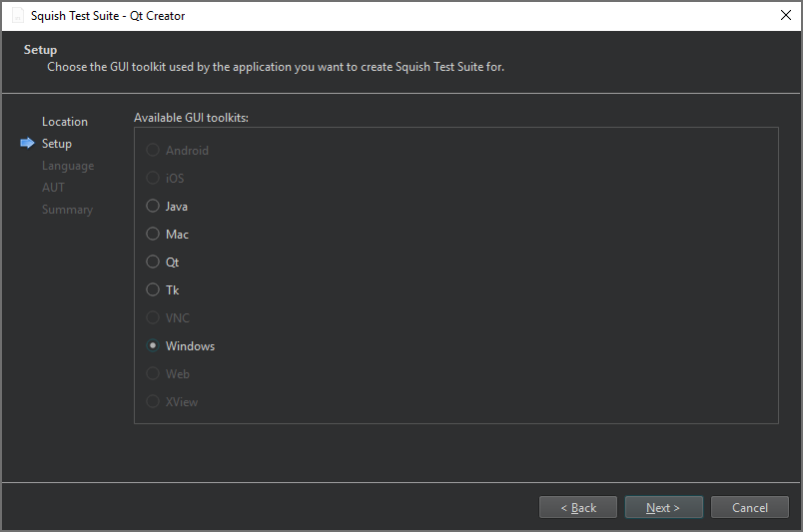
Task: Choose the Mac GUI toolkit option
Action: [x=153, y=235]
